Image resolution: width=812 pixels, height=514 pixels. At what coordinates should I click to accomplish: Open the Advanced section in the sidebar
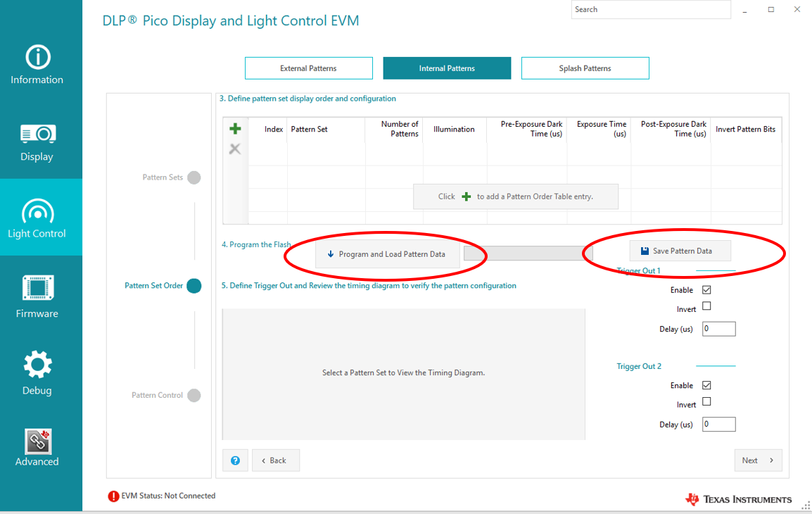(x=37, y=448)
